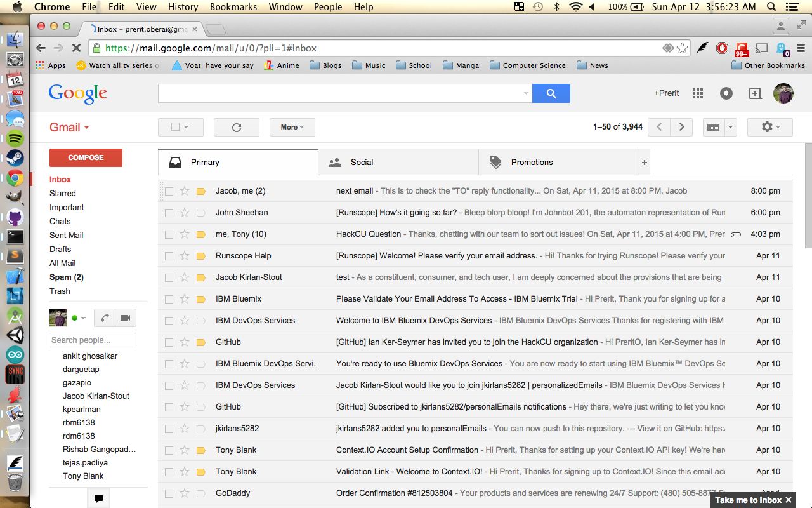Open the Starred folder
This screenshot has height=508, width=812.
63,194
